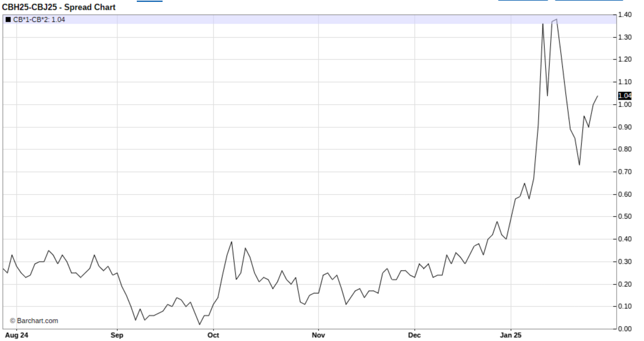Click the Barchart.com copyright watermark
Image resolution: width=644 pixels, height=341 pixels.
click(x=34, y=321)
